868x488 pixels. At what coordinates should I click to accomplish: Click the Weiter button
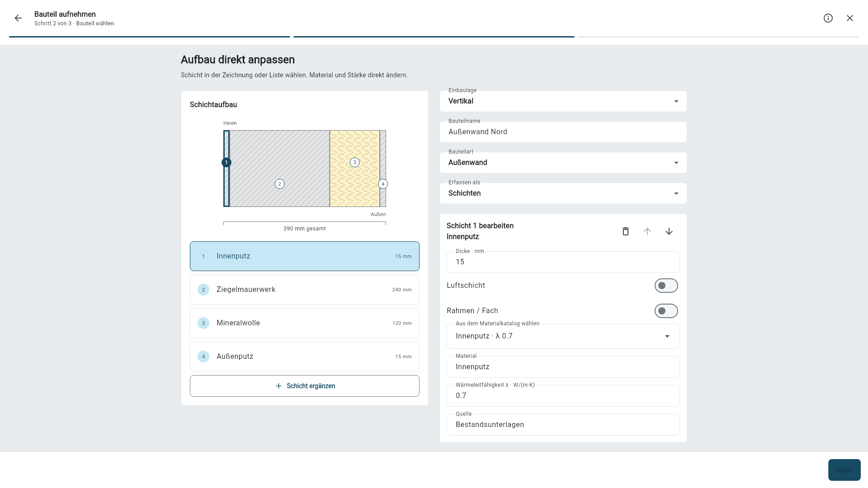pyautogui.click(x=844, y=470)
